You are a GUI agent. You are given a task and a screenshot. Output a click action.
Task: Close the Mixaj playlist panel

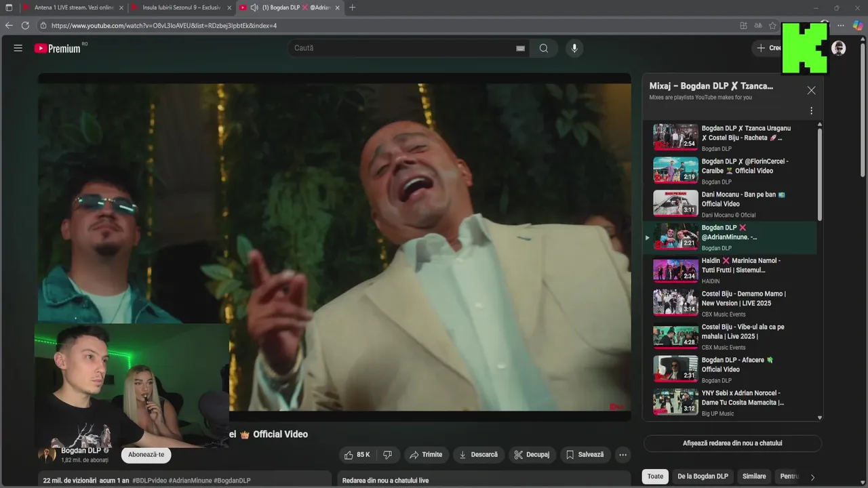click(x=811, y=90)
